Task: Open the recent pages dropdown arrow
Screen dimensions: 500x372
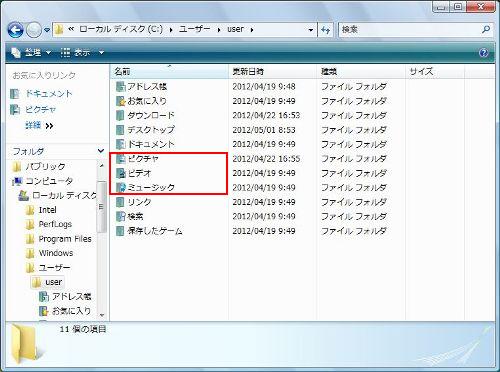Action: coord(47,30)
